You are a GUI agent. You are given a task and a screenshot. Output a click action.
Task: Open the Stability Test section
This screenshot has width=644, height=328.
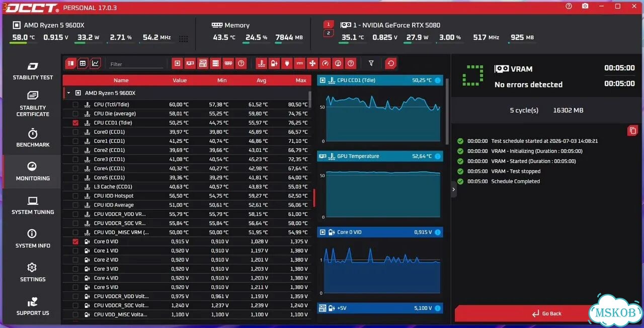[x=32, y=71]
